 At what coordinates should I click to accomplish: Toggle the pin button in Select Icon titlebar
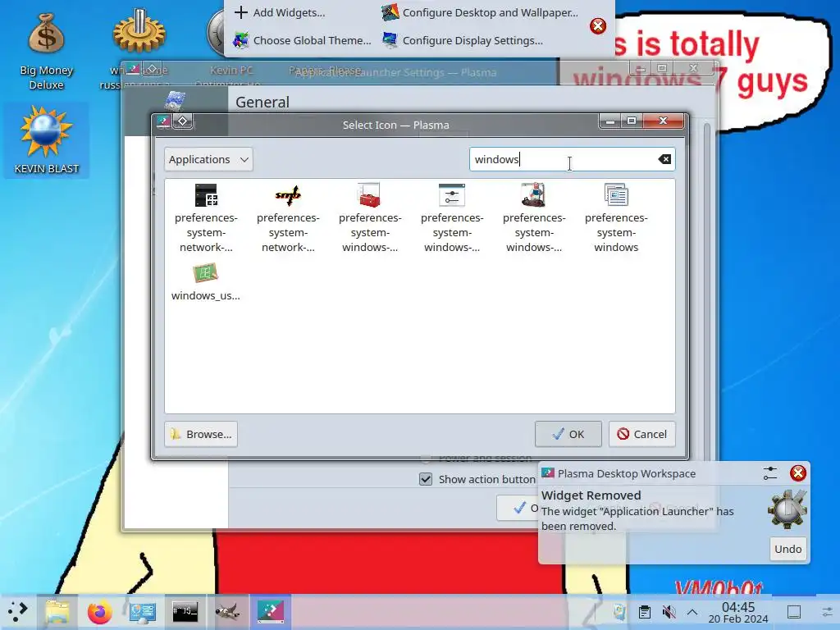[x=182, y=121]
